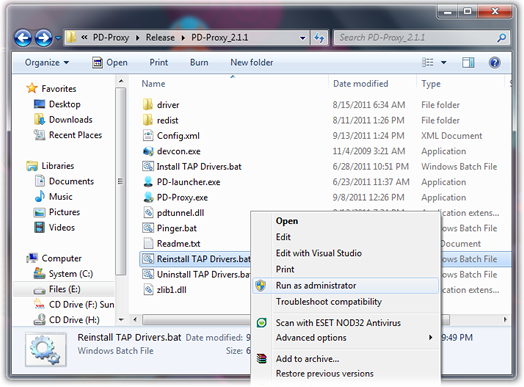Viewport: 524px width, 387px height.
Task: Click the pdtunnel.dll file icon
Action: pyautogui.click(x=148, y=213)
